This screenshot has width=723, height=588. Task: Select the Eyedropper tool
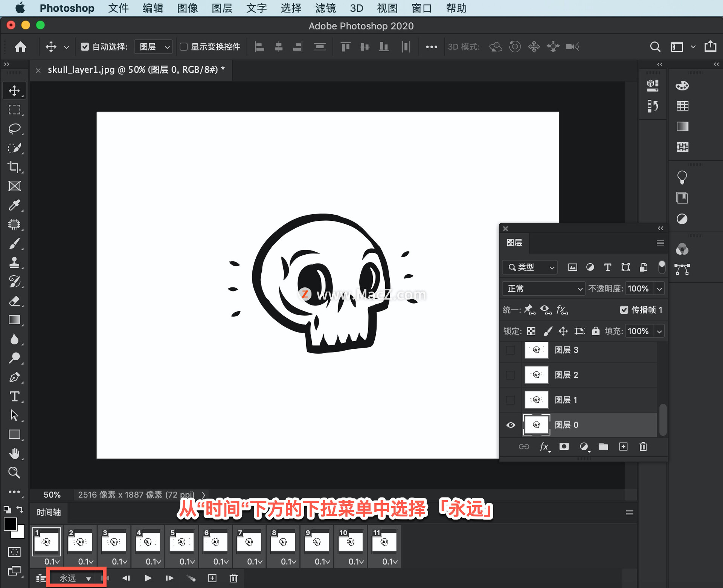click(x=14, y=205)
